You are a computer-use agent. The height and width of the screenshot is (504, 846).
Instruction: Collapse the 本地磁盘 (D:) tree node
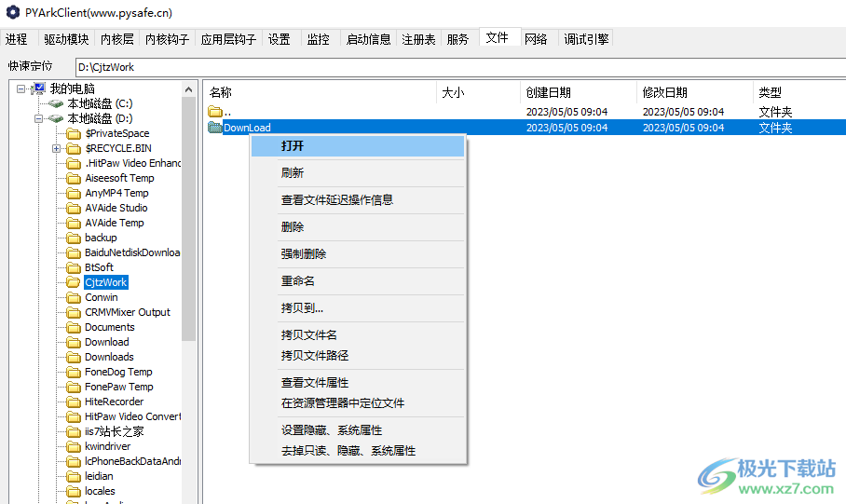(x=38, y=118)
